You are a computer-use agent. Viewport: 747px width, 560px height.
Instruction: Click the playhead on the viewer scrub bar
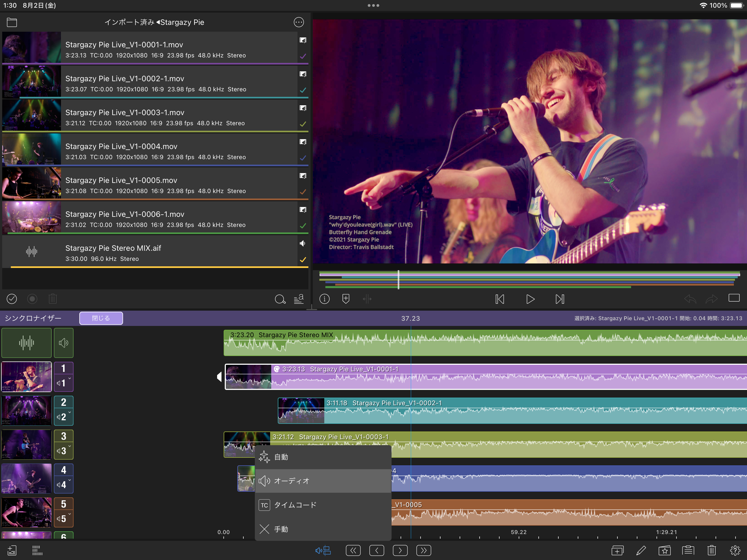[x=398, y=279]
